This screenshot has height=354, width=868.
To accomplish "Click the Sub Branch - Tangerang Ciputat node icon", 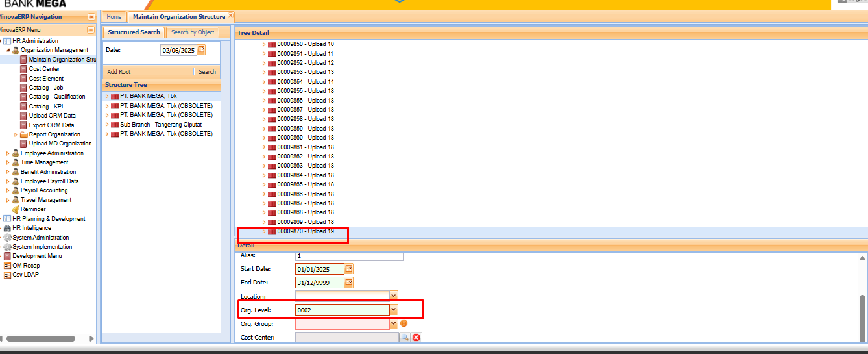I will (115, 124).
